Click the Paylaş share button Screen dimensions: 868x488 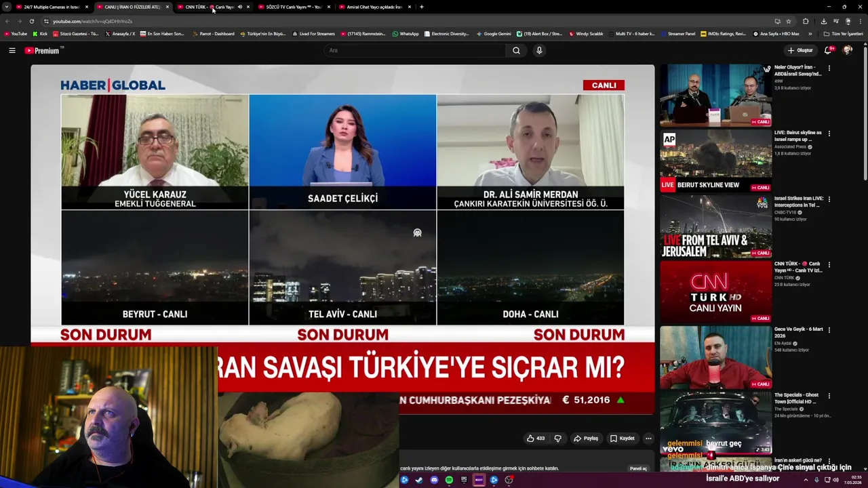pyautogui.click(x=586, y=439)
